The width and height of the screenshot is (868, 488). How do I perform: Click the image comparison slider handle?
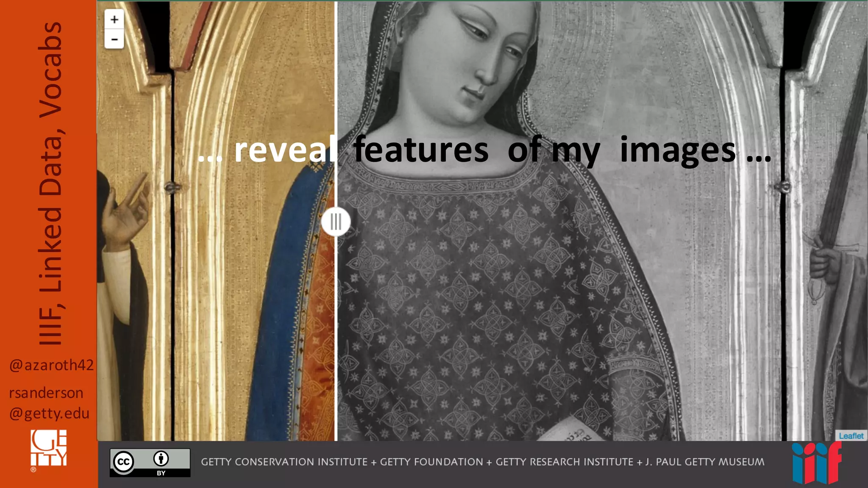(336, 222)
